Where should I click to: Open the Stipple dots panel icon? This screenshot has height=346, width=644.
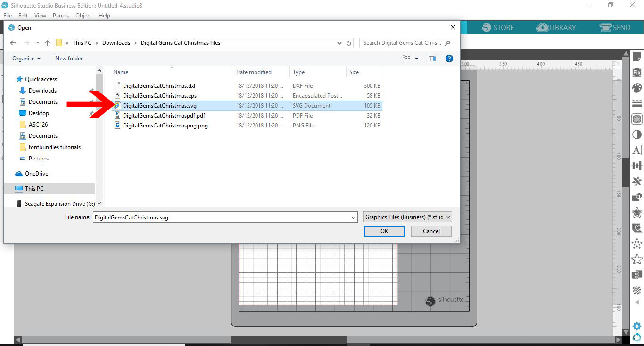point(637,244)
